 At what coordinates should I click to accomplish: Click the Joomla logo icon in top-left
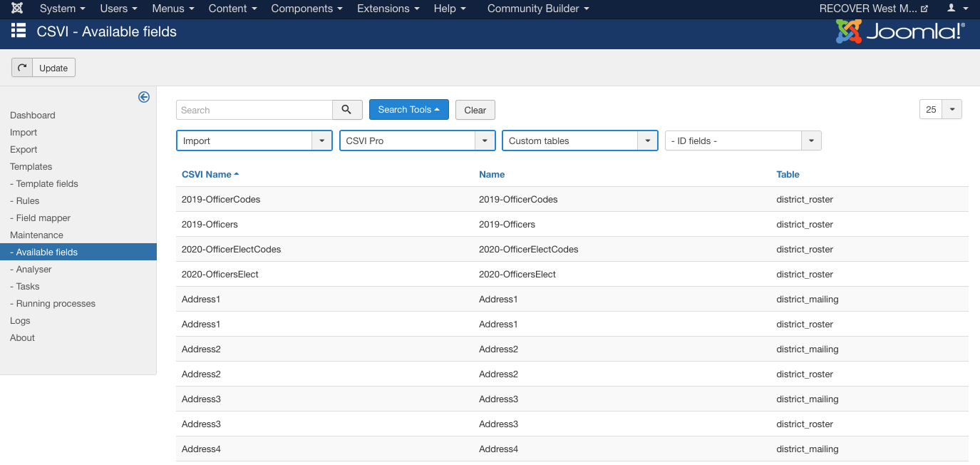(17, 9)
